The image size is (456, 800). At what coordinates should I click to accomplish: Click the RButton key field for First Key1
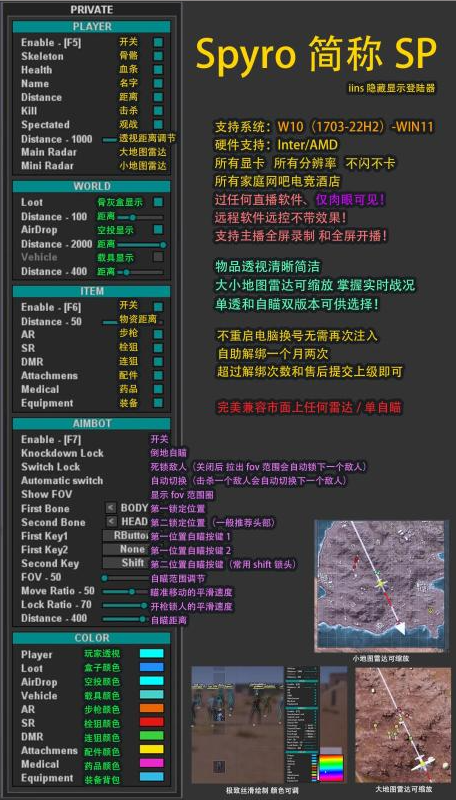coord(126,536)
